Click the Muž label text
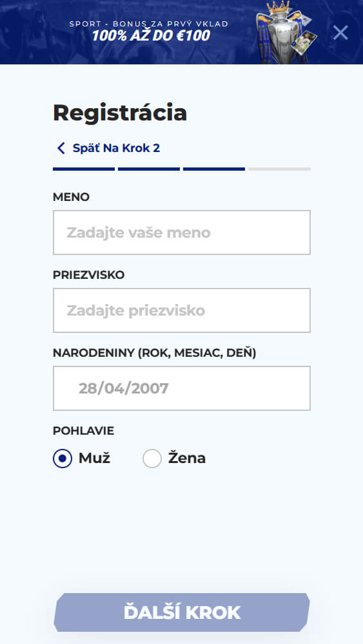This screenshot has height=644, width=363. tap(95, 458)
